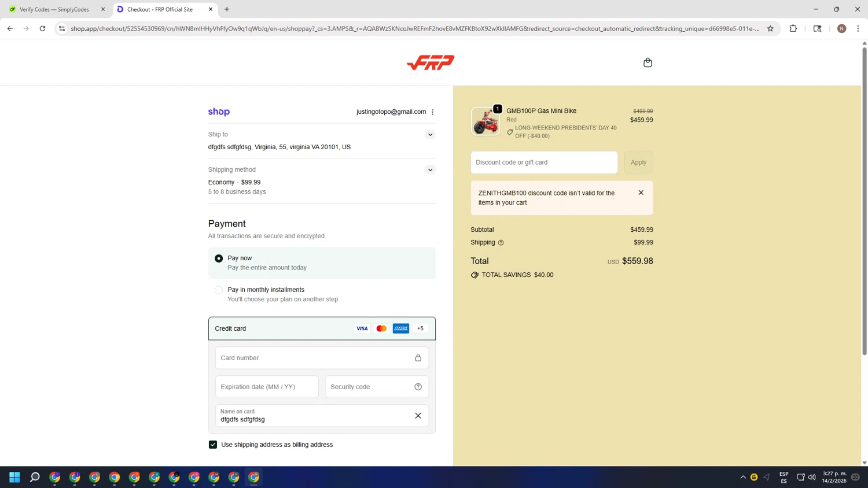Click the Expiration date field
The image size is (868, 488).
267,387
